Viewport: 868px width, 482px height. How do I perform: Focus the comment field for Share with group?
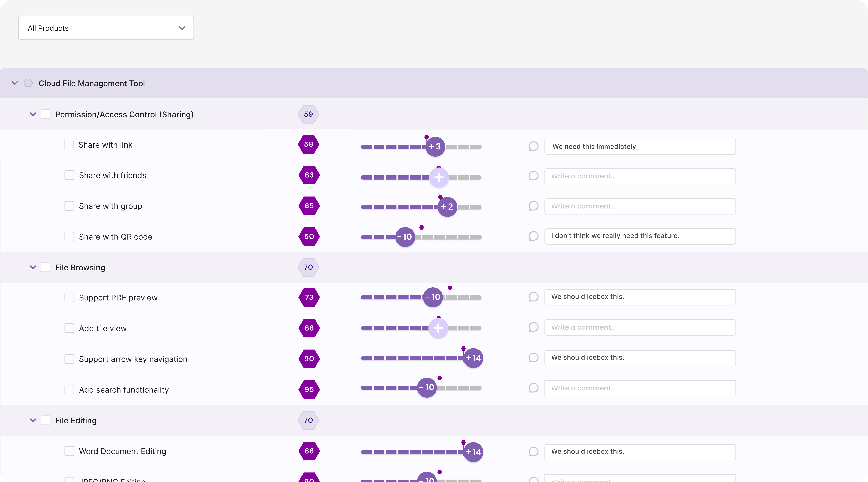click(640, 206)
